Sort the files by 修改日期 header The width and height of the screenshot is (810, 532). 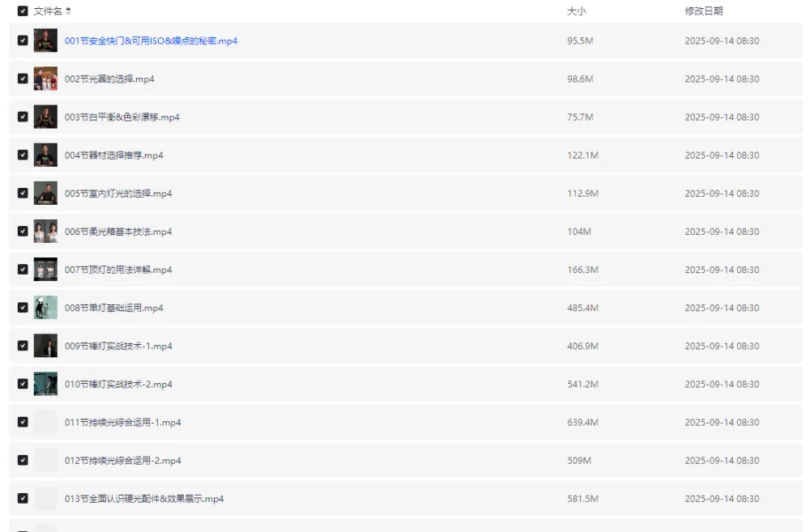(x=703, y=11)
